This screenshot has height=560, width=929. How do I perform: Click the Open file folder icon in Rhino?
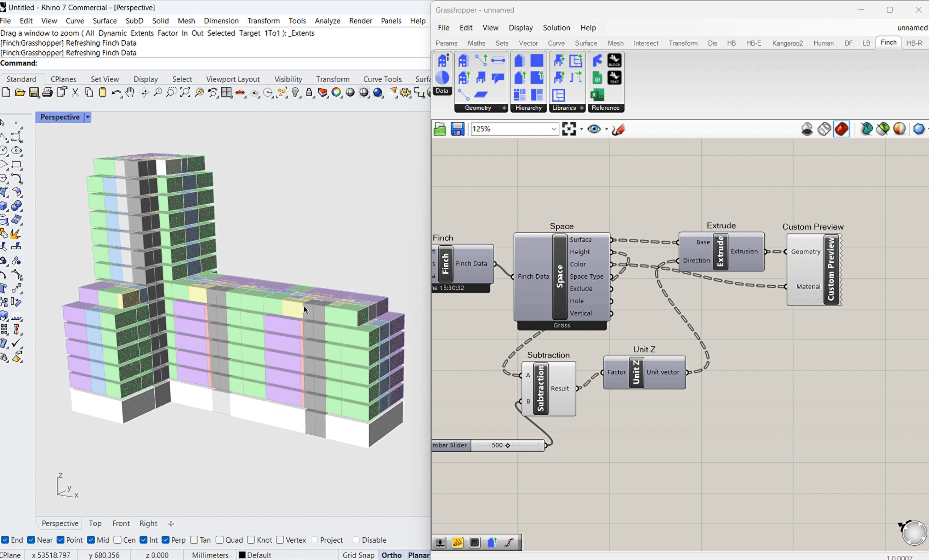[x=20, y=93]
